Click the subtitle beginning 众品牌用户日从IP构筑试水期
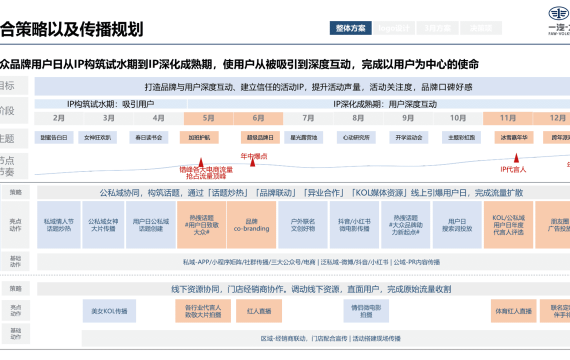Image resolution: width=570 pixels, height=360 pixels. point(239,64)
